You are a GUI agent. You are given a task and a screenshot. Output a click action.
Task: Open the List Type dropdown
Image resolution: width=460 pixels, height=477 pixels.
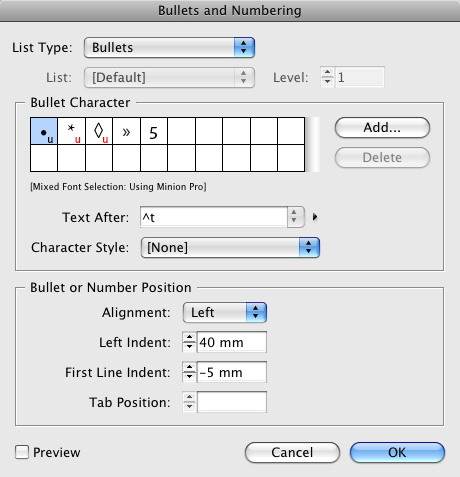pos(169,47)
